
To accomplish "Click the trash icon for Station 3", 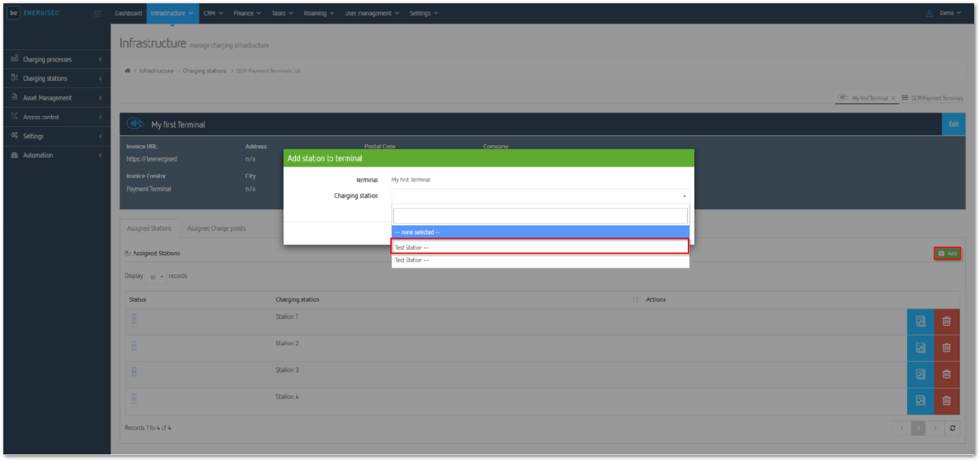I will (946, 374).
